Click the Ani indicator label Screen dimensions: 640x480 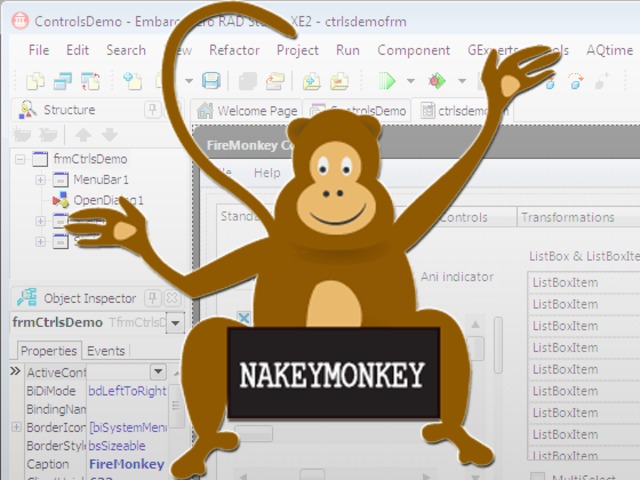pyautogui.click(x=457, y=277)
